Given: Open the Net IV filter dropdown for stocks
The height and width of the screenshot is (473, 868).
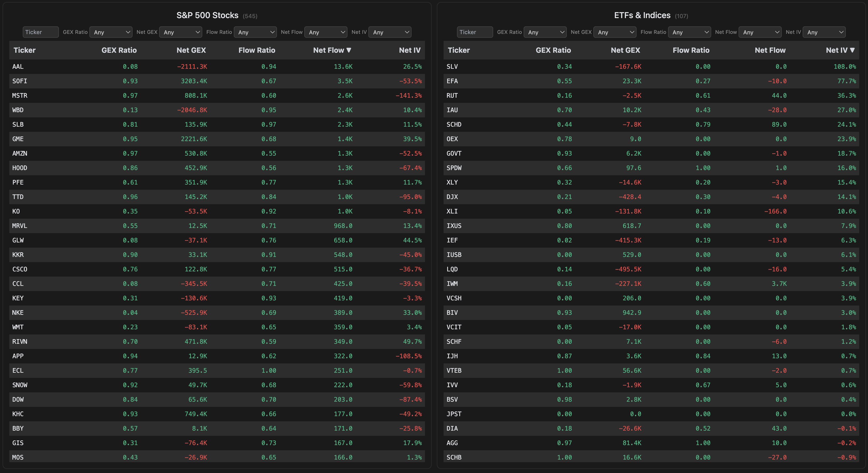Looking at the screenshot, I should coord(390,32).
